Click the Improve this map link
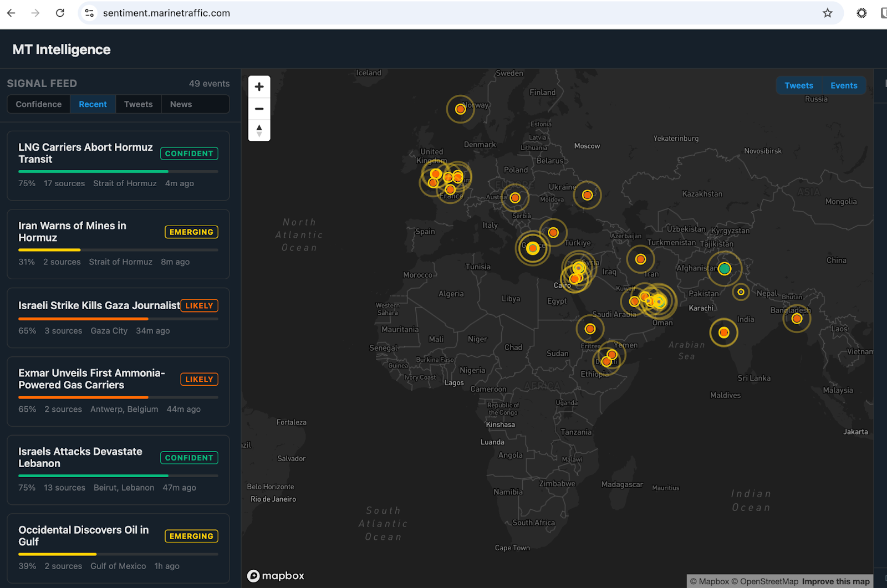The image size is (887, 588). [x=836, y=581]
